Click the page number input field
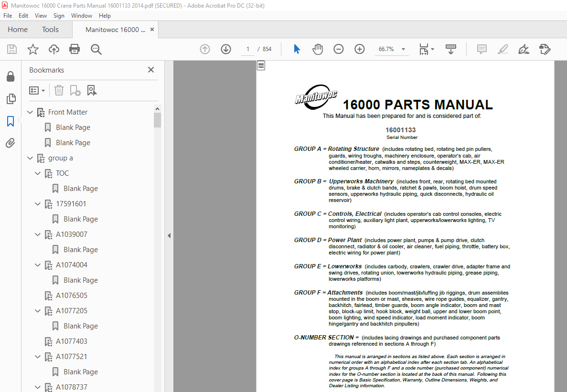567x392 pixels. click(248, 49)
